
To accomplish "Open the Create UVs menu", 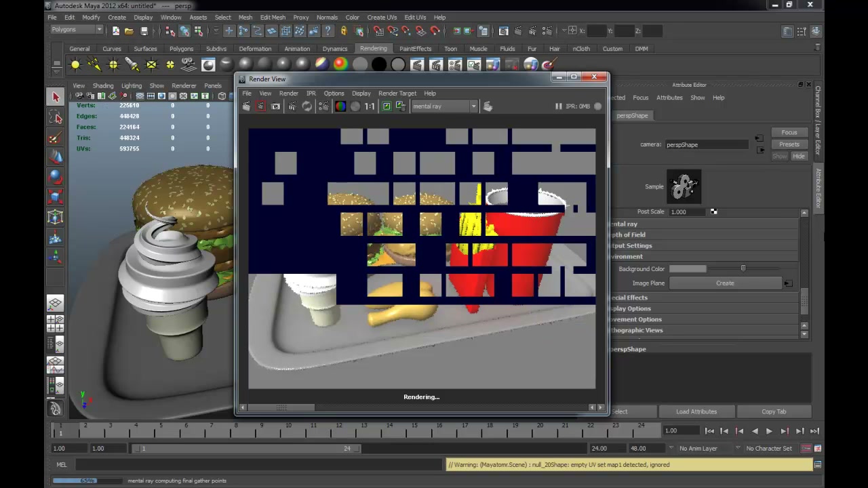I will point(382,17).
